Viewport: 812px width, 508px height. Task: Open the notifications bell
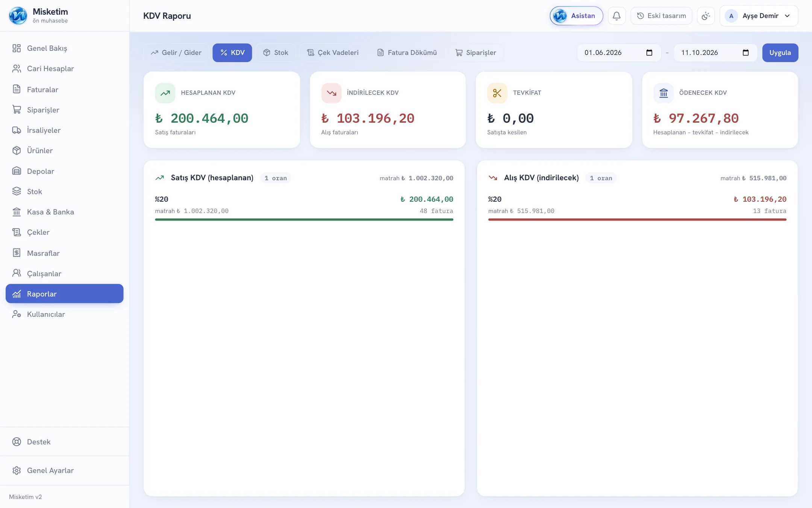click(617, 16)
